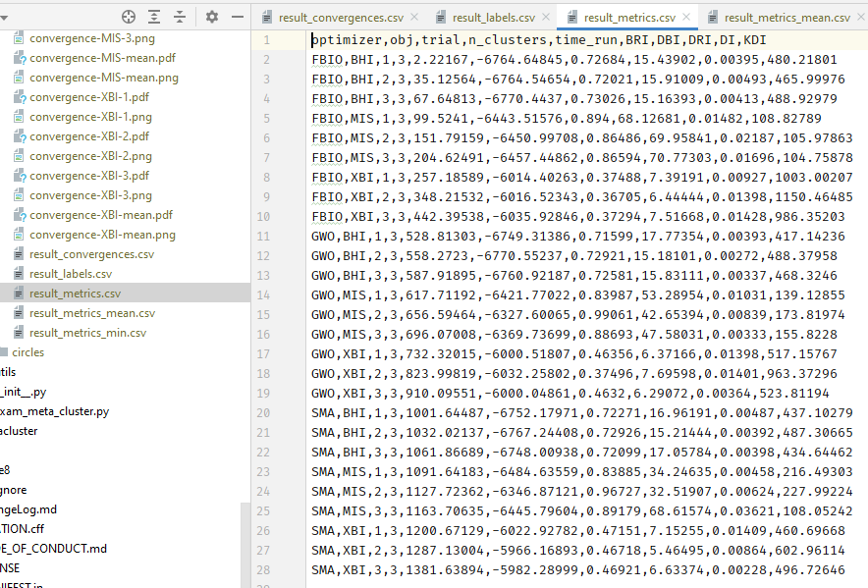Click the row 'FBIO,XBI,1,3,257.18589'
Screen dimensions: 868x588
click(x=582, y=177)
